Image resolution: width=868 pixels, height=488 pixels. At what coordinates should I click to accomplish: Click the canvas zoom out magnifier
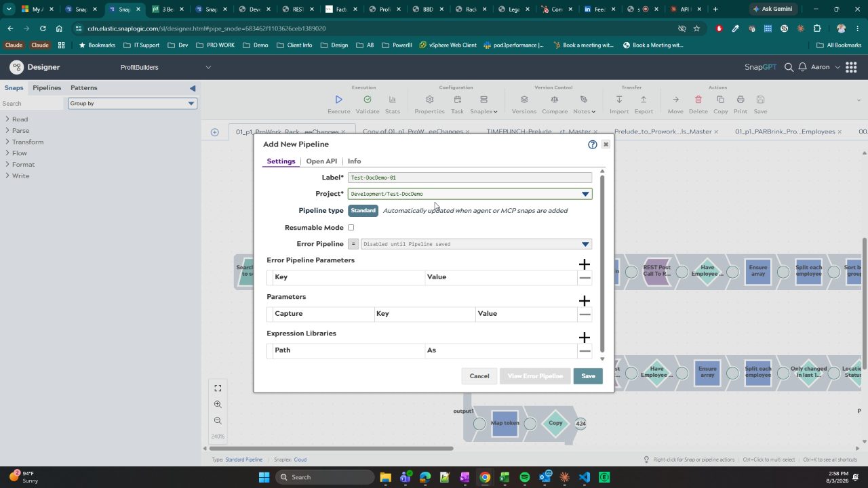(x=218, y=420)
